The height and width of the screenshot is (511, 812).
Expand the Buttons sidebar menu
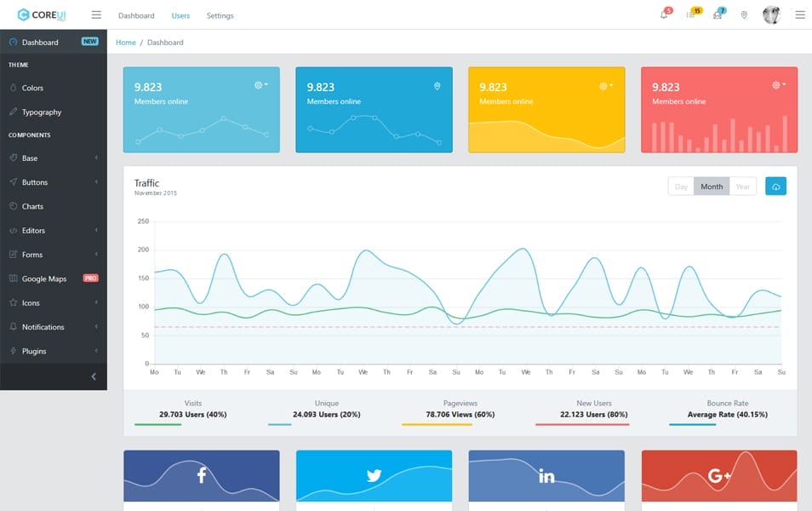34,182
